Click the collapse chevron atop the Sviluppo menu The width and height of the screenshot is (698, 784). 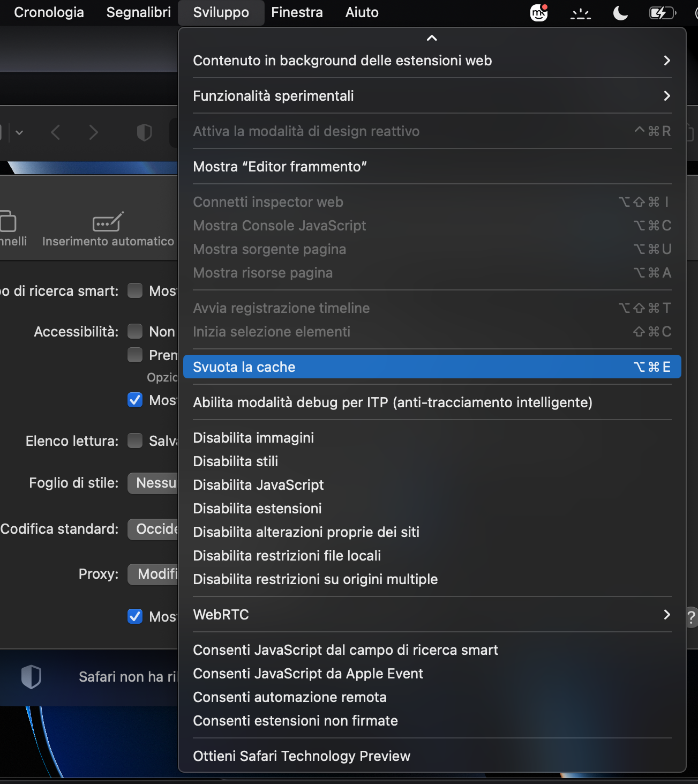432,38
